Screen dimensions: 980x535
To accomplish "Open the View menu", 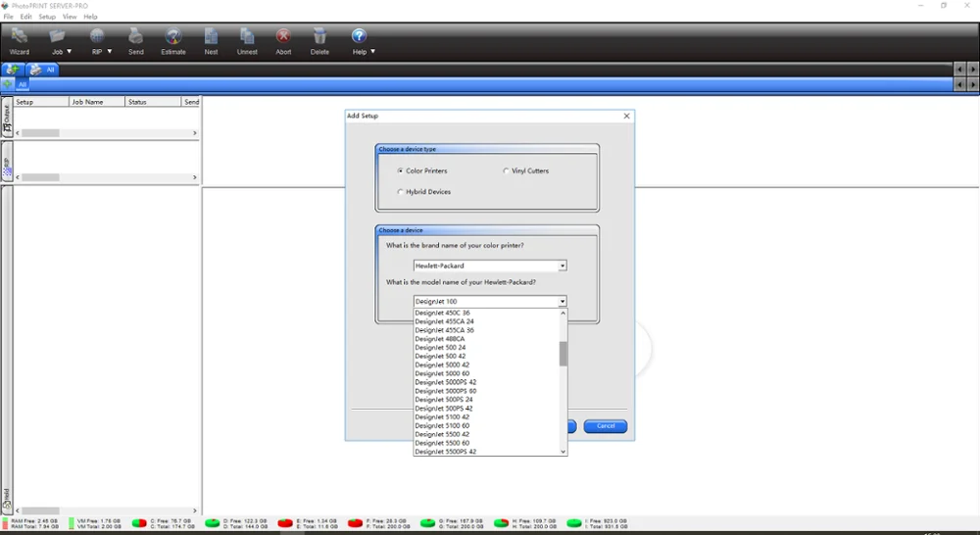I will (x=70, y=17).
